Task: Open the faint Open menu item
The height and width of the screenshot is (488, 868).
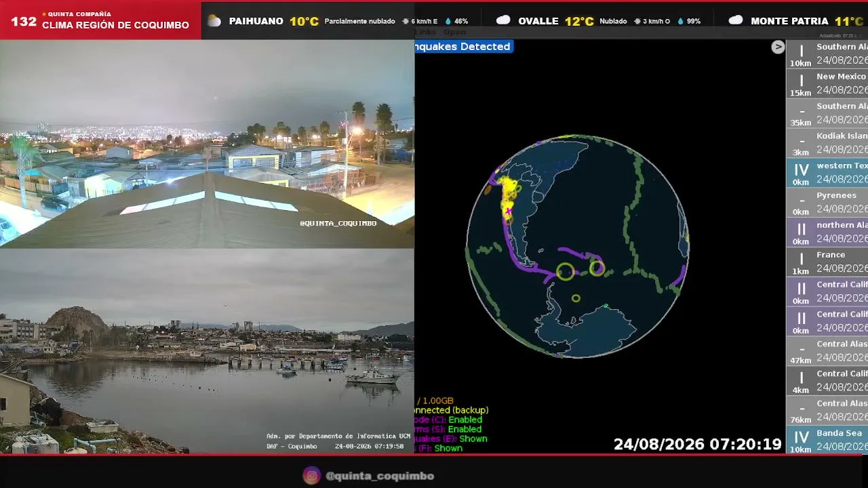Action: click(x=455, y=32)
